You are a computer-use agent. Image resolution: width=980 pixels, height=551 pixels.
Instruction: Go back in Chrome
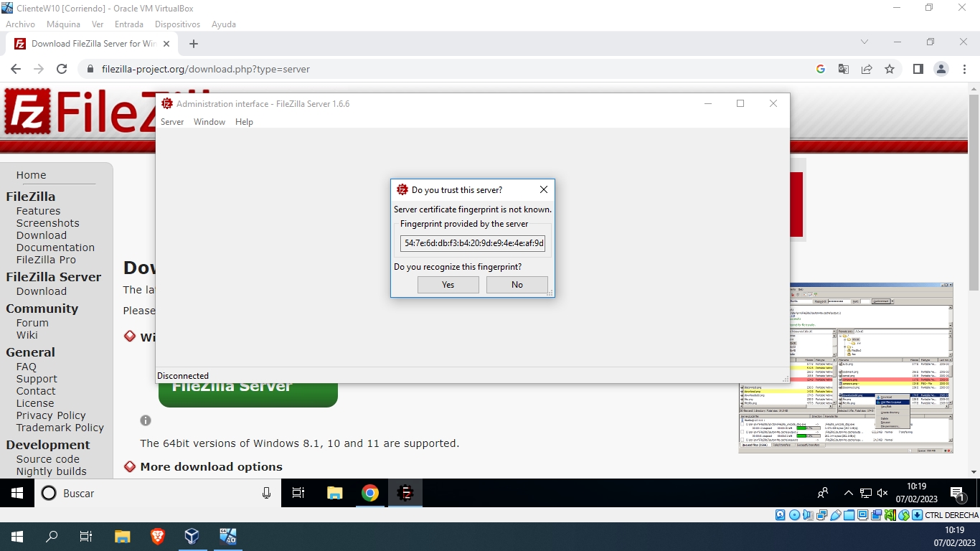pyautogui.click(x=16, y=70)
